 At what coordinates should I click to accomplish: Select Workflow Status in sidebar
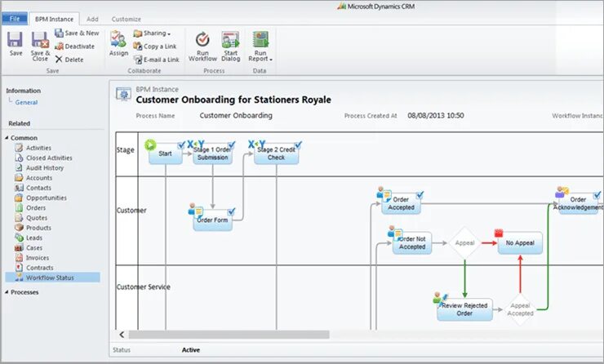(53, 277)
